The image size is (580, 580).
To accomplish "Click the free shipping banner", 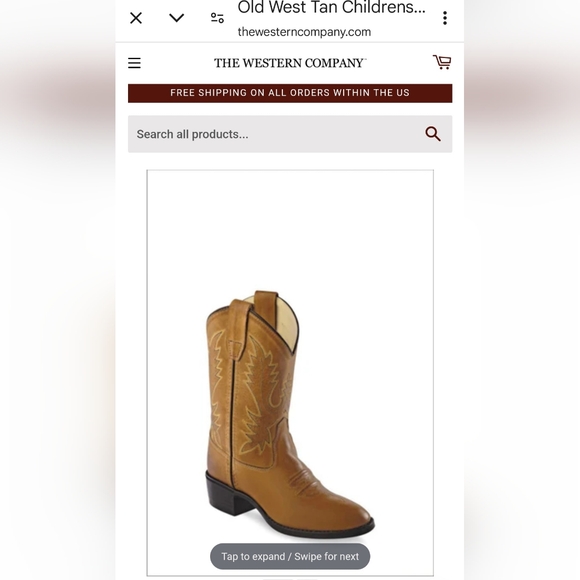I will coord(290,93).
